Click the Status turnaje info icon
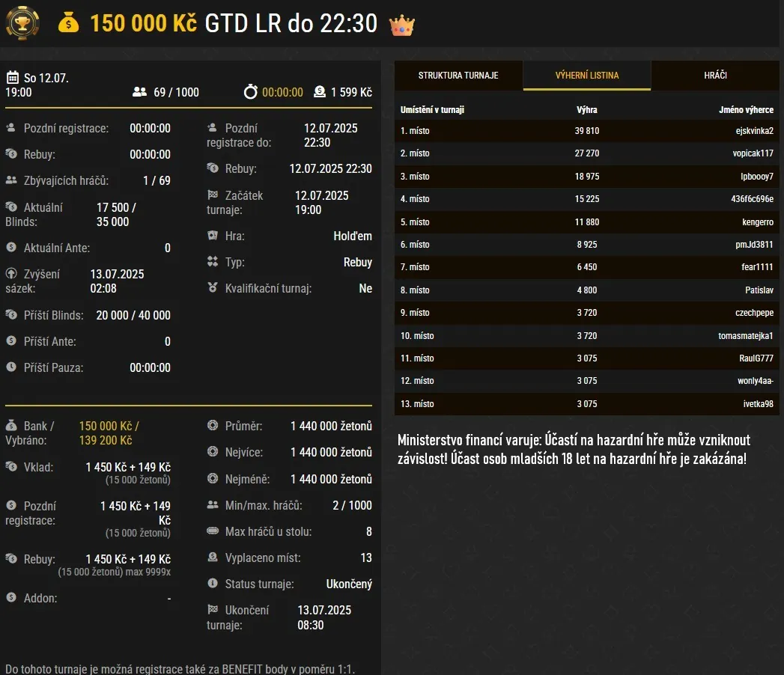The height and width of the screenshot is (675, 784). click(x=213, y=583)
